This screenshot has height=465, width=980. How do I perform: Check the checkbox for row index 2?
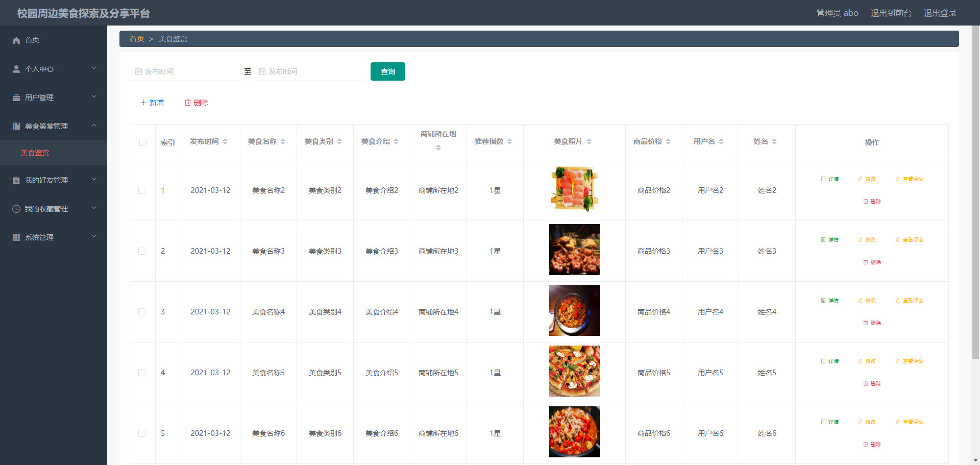(142, 251)
